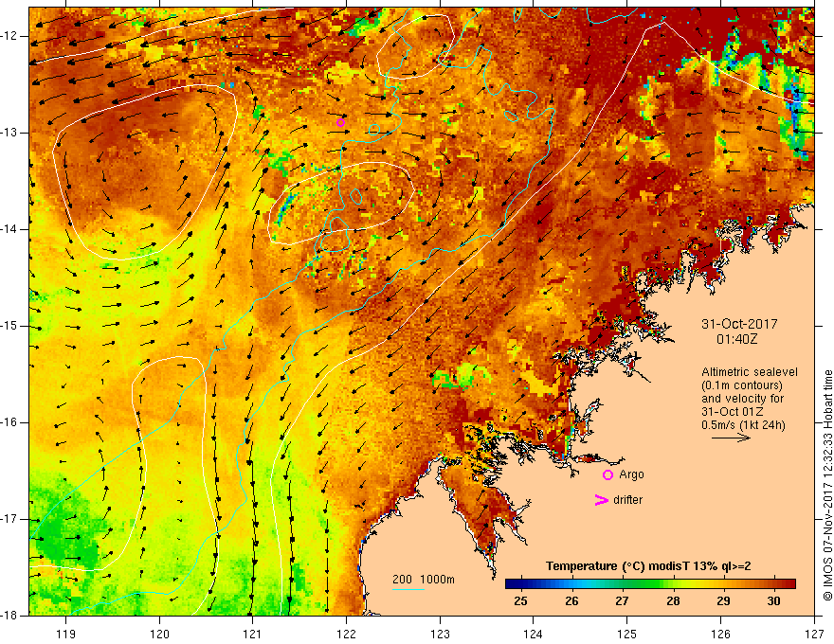Click the longitude label 121

(253, 634)
